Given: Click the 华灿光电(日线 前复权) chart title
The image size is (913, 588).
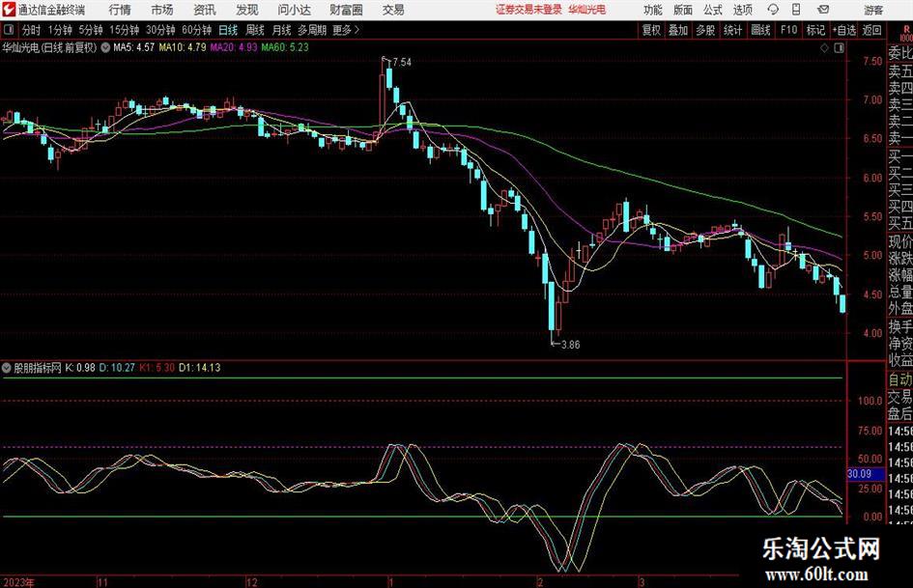Looking at the screenshot, I should click(x=49, y=47).
